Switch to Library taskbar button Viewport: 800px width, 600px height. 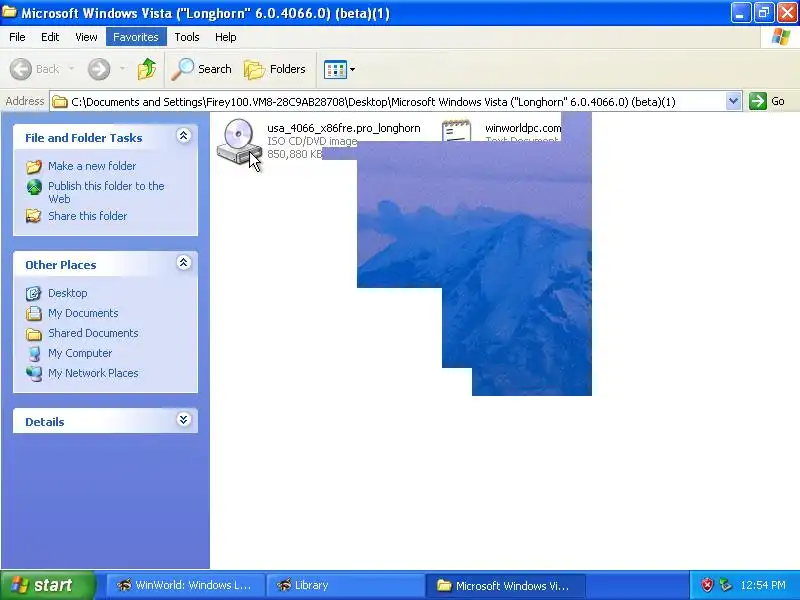(346, 585)
